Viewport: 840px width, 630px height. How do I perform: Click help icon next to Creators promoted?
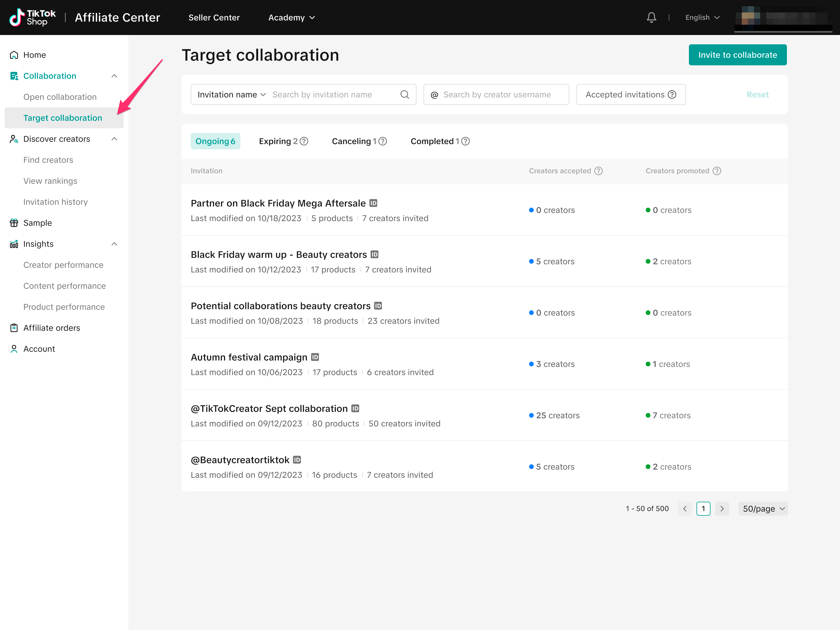pyautogui.click(x=717, y=171)
